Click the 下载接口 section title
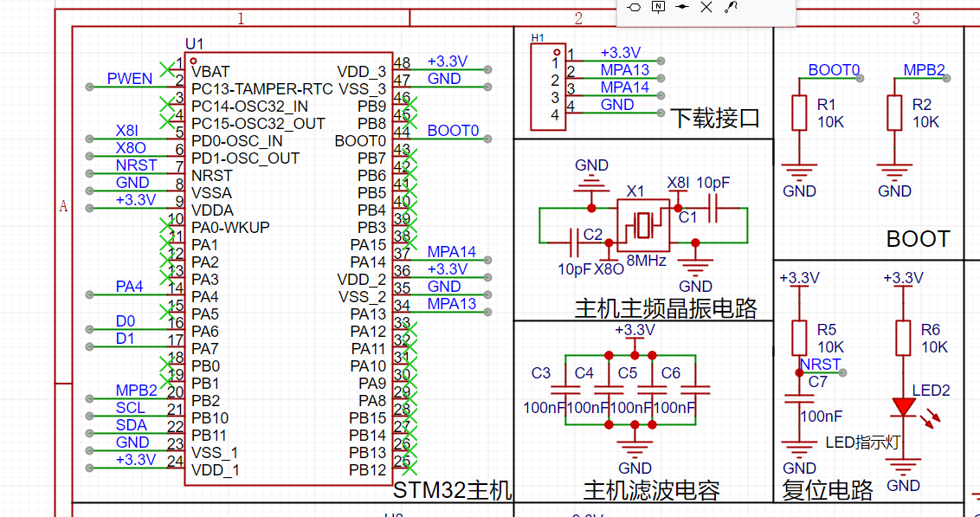Viewport: 980px width, 517px height. point(715,118)
